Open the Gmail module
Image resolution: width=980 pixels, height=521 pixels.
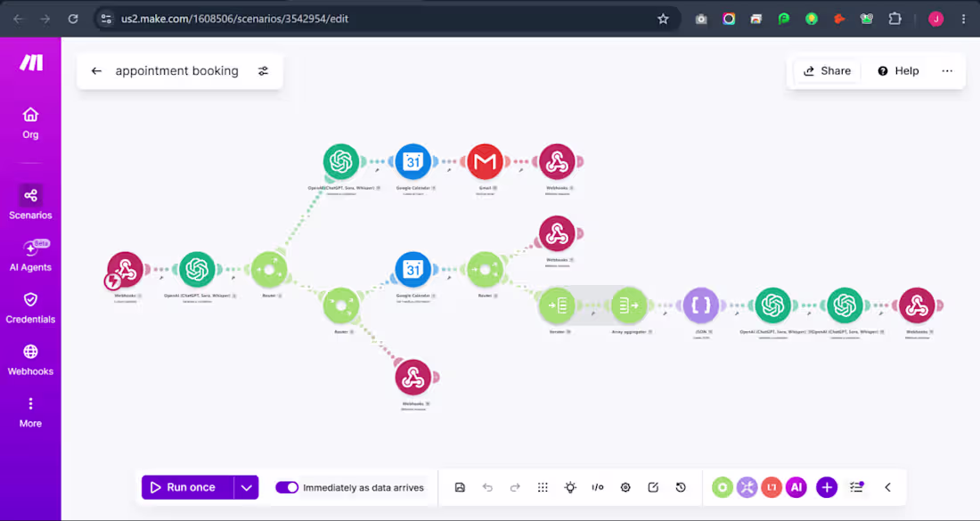pyautogui.click(x=485, y=162)
